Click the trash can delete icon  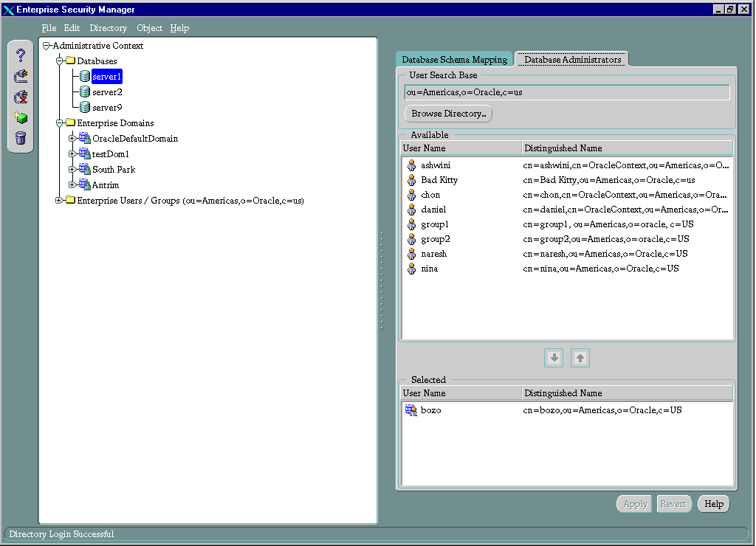pyautogui.click(x=21, y=137)
